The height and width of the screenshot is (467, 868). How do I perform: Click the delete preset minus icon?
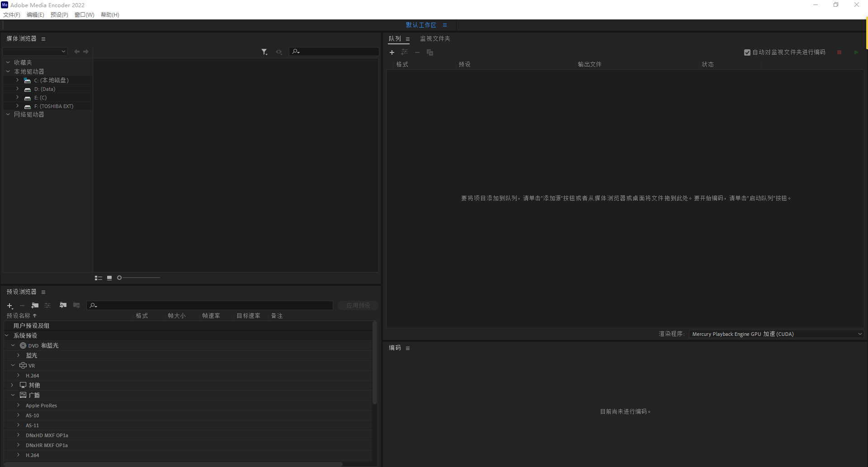tap(22, 306)
